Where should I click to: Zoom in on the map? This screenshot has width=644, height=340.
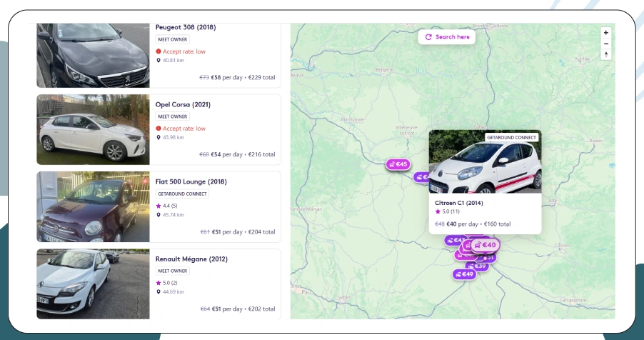tap(606, 33)
